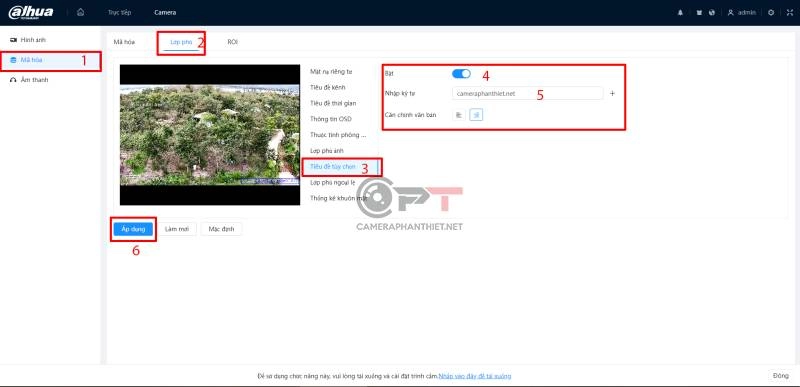800x387 pixels.
Task: Select Lớp phủ ngoại lệ overlay option
Action: [333, 182]
